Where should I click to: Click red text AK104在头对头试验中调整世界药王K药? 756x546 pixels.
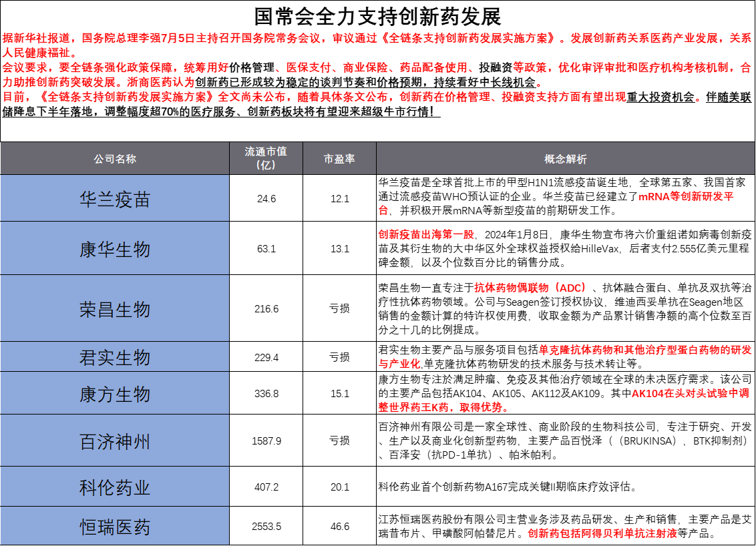564,400
